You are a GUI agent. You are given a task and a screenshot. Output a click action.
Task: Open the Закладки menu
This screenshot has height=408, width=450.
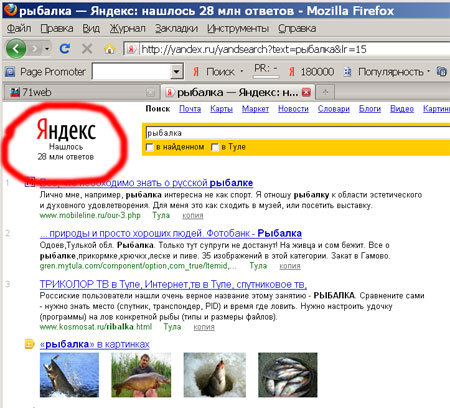[176, 28]
